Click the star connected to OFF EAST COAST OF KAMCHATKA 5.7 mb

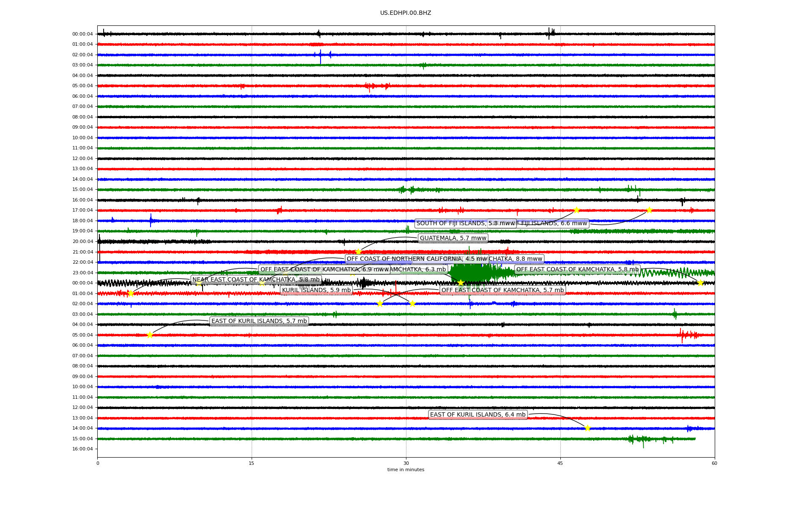point(380,304)
